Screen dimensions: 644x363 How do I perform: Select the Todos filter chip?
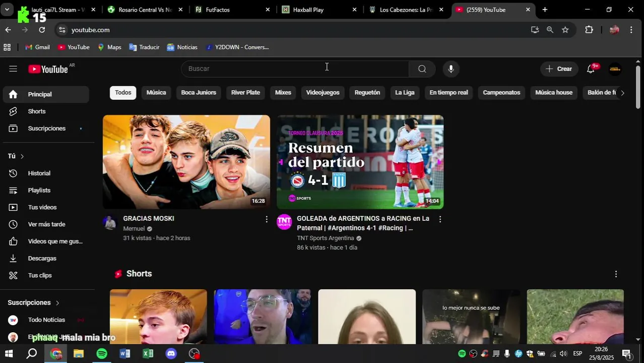point(123,93)
